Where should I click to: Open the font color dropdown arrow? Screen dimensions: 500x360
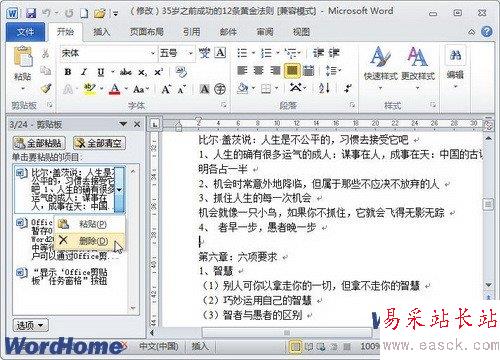[126, 89]
